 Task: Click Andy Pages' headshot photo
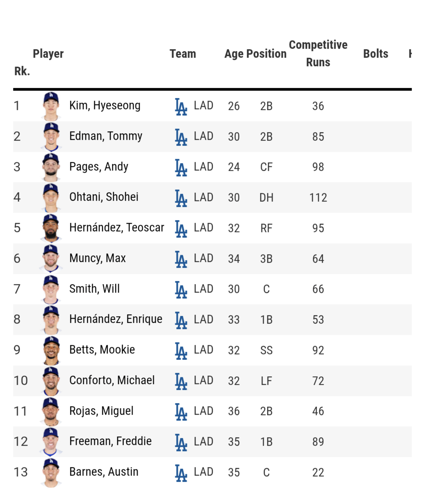point(51,167)
